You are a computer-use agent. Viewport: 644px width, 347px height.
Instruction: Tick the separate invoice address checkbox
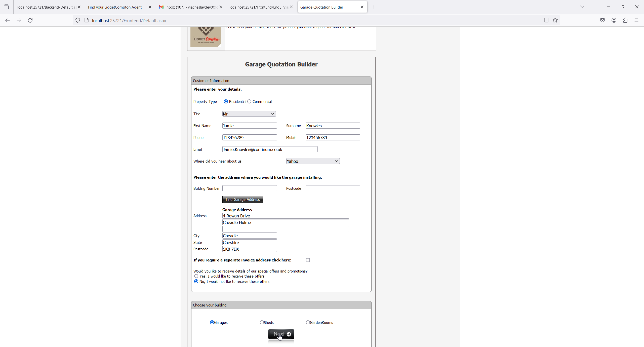pyautogui.click(x=308, y=260)
